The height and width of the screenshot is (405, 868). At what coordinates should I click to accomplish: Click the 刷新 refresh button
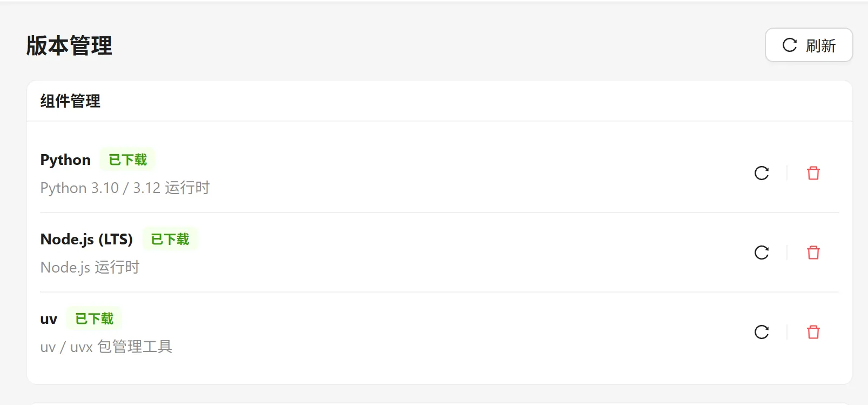[x=809, y=45]
